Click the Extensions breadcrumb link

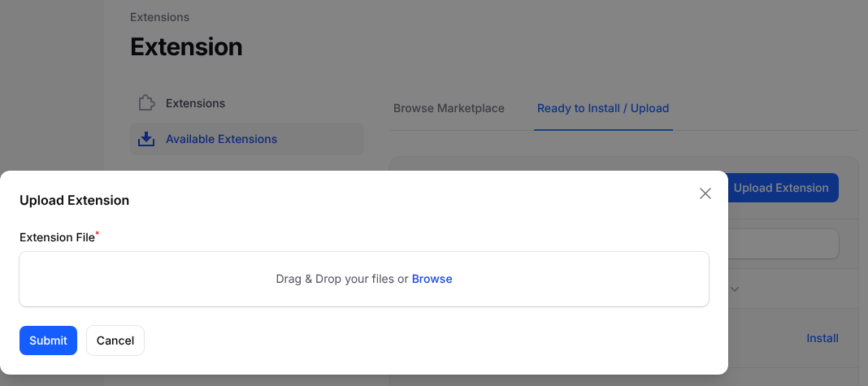click(x=159, y=17)
